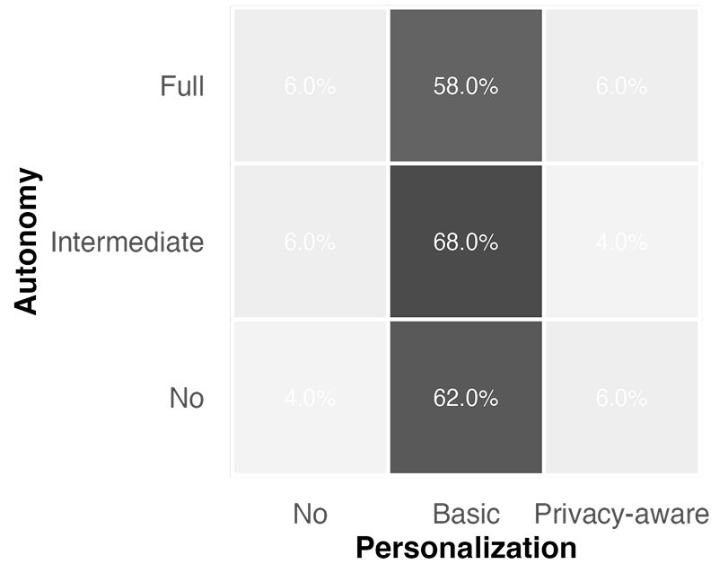Click the 62.0% cell in bottom row
Viewport: 728px width, 564px height.
coord(465,398)
